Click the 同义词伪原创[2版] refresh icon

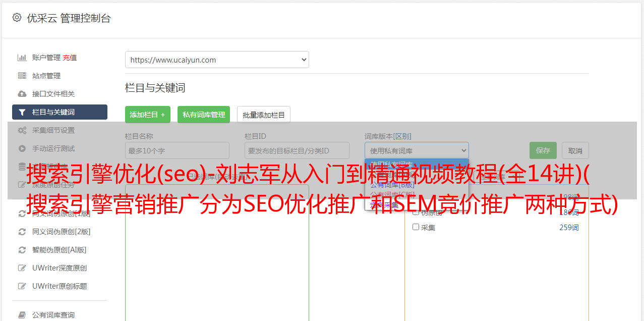[x=22, y=232]
